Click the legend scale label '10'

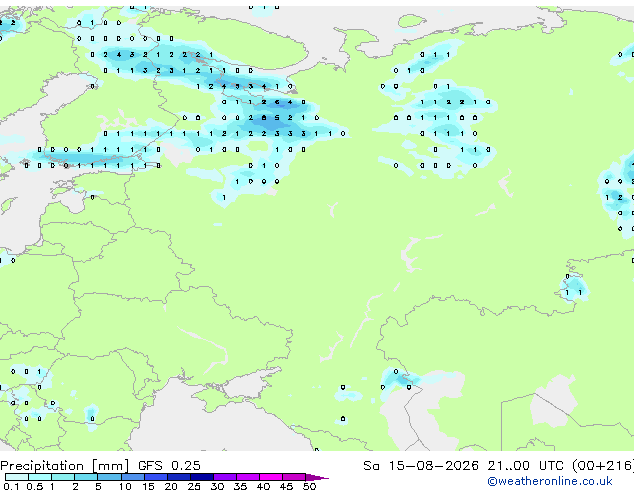pyautogui.click(x=125, y=486)
